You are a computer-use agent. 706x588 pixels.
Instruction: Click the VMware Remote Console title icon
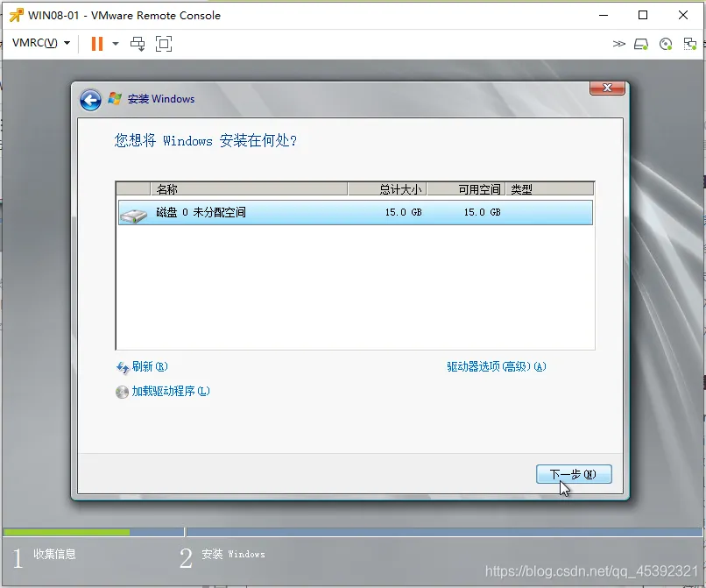[17, 15]
